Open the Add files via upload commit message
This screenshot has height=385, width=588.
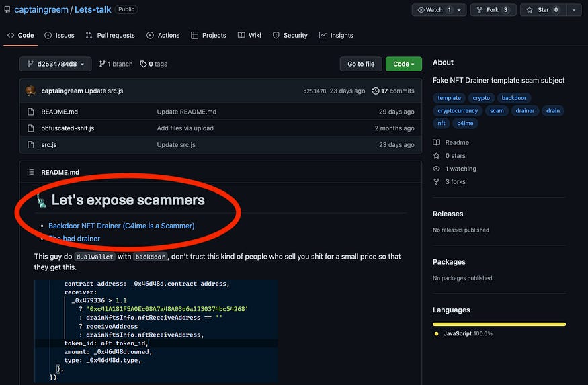[x=185, y=128]
